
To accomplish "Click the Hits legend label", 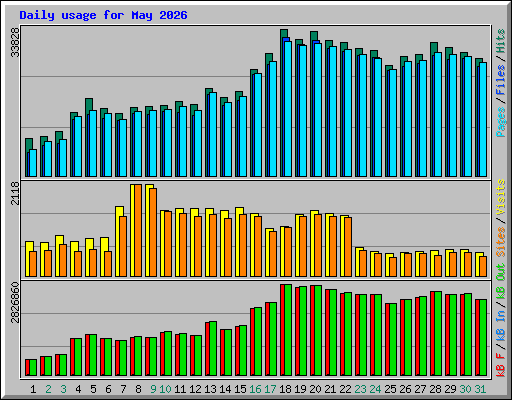I will pos(501,41).
